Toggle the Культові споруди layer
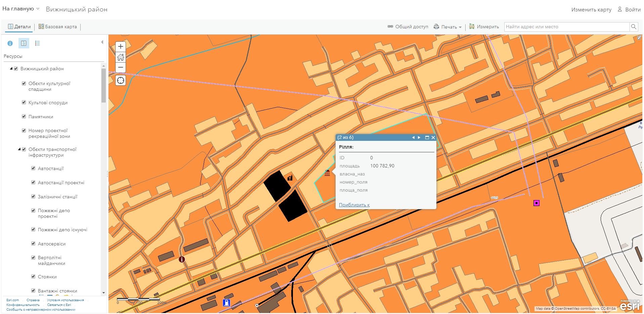The image size is (644, 314). point(24,102)
